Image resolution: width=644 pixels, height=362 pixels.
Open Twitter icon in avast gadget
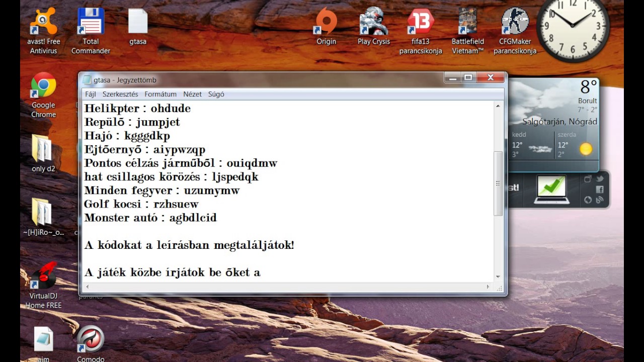coord(600,179)
